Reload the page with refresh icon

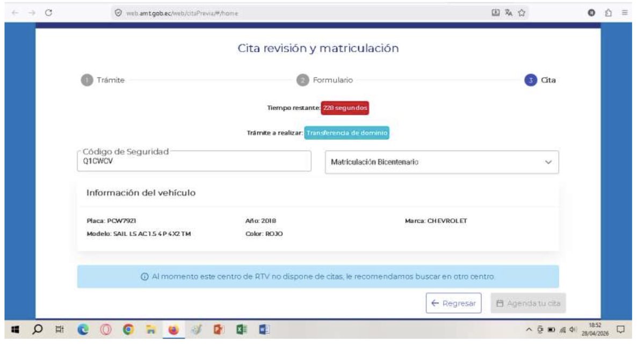pos(48,13)
